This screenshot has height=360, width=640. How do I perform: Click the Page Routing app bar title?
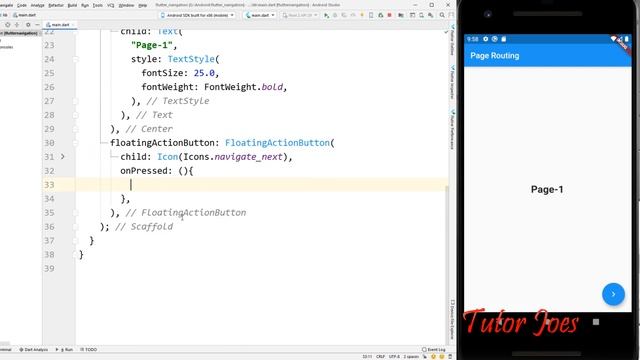click(495, 56)
